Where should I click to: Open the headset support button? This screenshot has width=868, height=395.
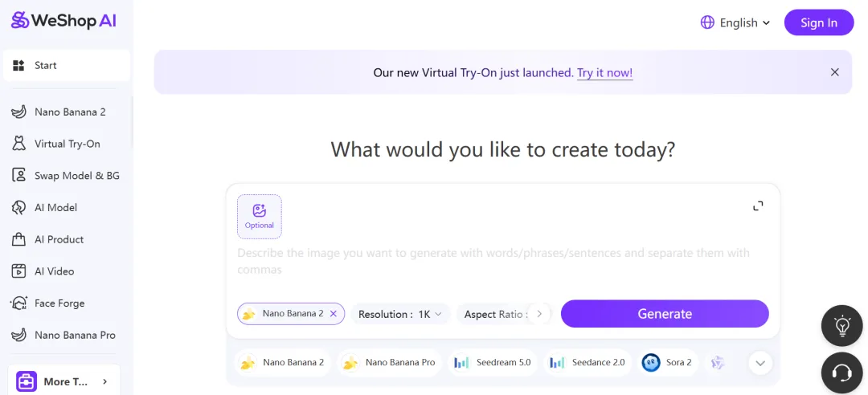842,373
